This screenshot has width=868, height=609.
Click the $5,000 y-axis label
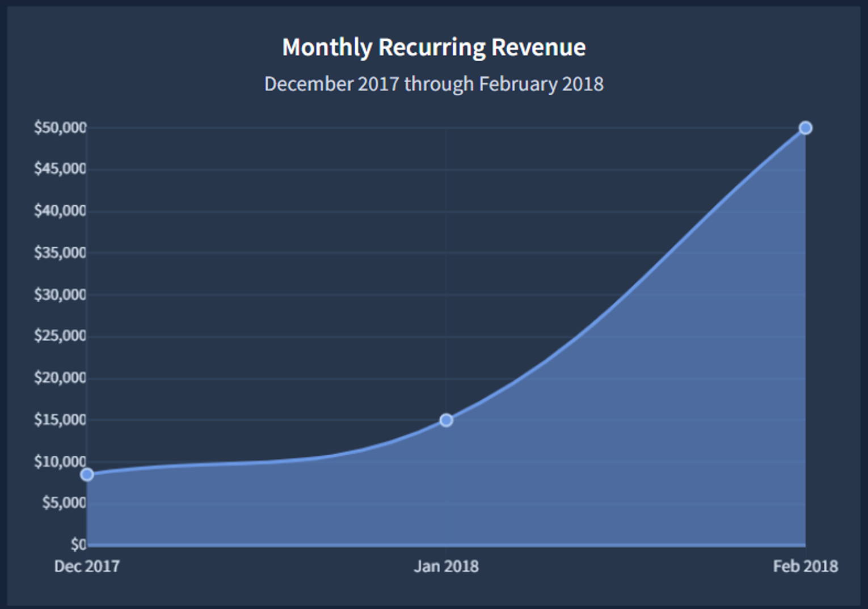click(64, 502)
